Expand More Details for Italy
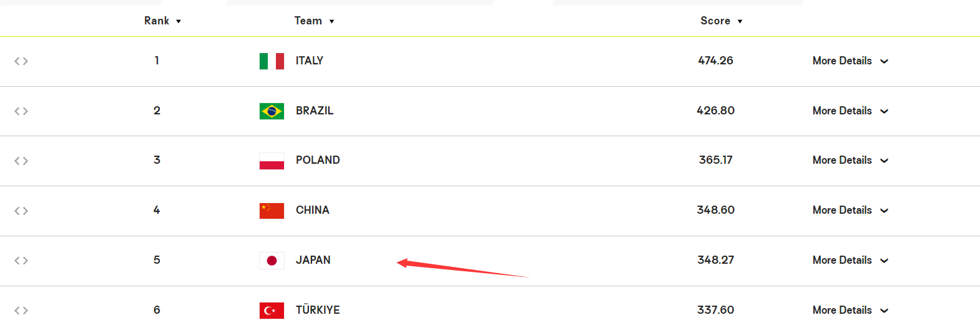Screen dimensions: 980x335 click(850, 61)
